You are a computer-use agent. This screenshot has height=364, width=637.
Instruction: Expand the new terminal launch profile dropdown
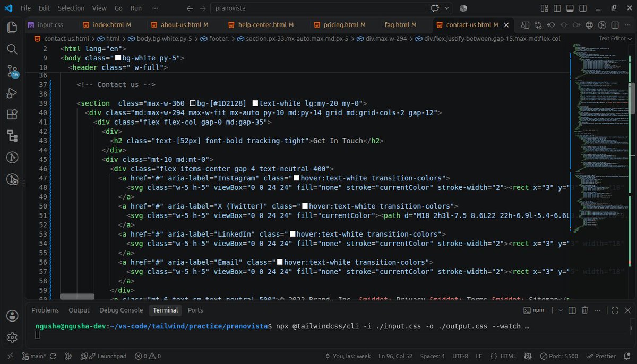click(x=560, y=310)
